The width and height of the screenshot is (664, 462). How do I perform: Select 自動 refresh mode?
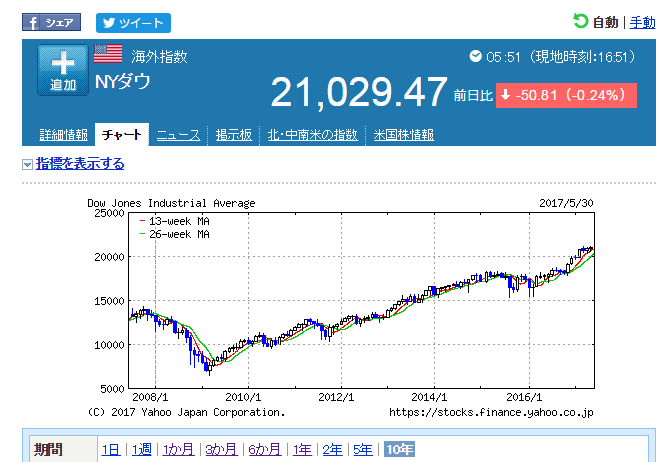click(x=606, y=22)
